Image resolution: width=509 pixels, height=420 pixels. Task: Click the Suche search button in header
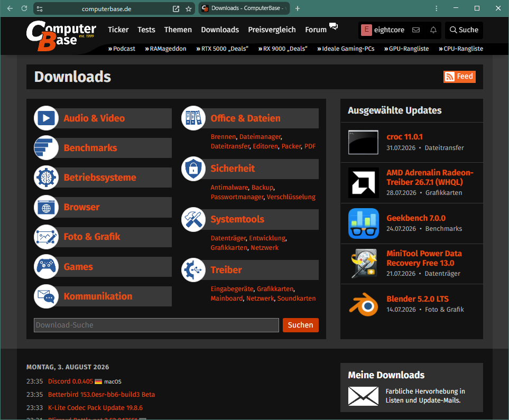pos(464,30)
